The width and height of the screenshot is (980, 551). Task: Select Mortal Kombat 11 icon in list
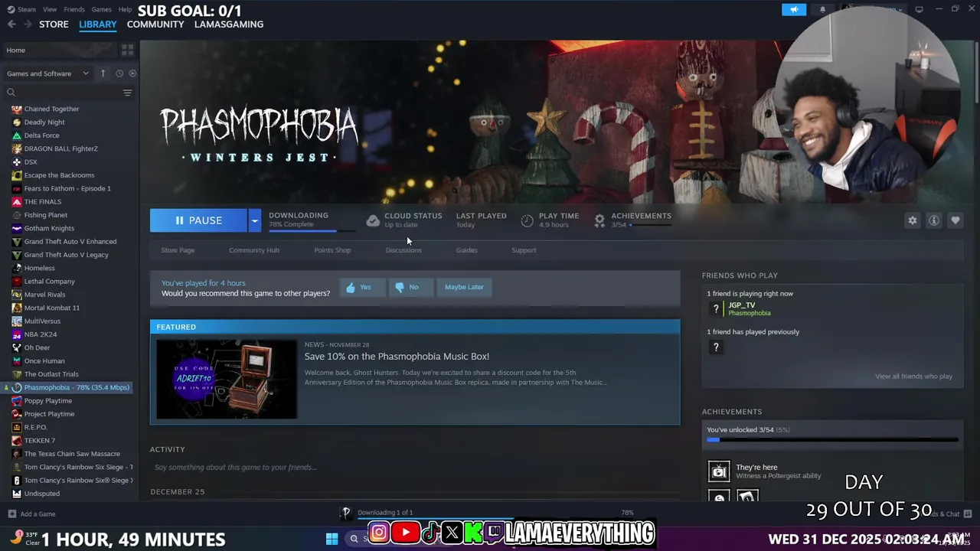[17, 308]
